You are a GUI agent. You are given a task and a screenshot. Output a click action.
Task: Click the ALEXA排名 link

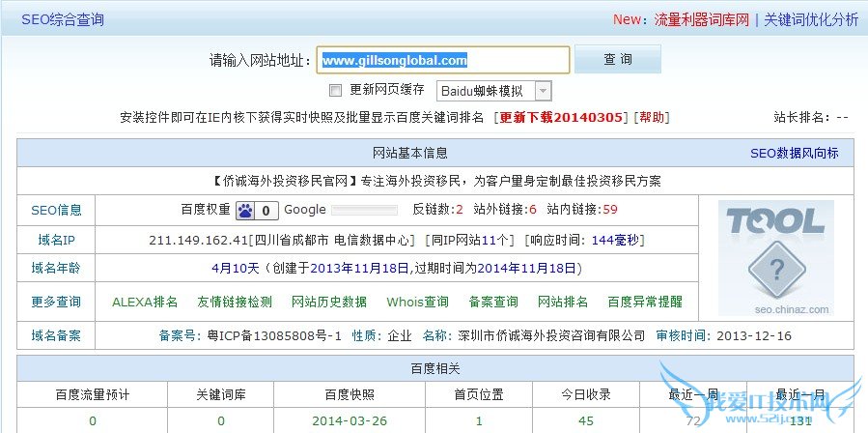(x=145, y=302)
